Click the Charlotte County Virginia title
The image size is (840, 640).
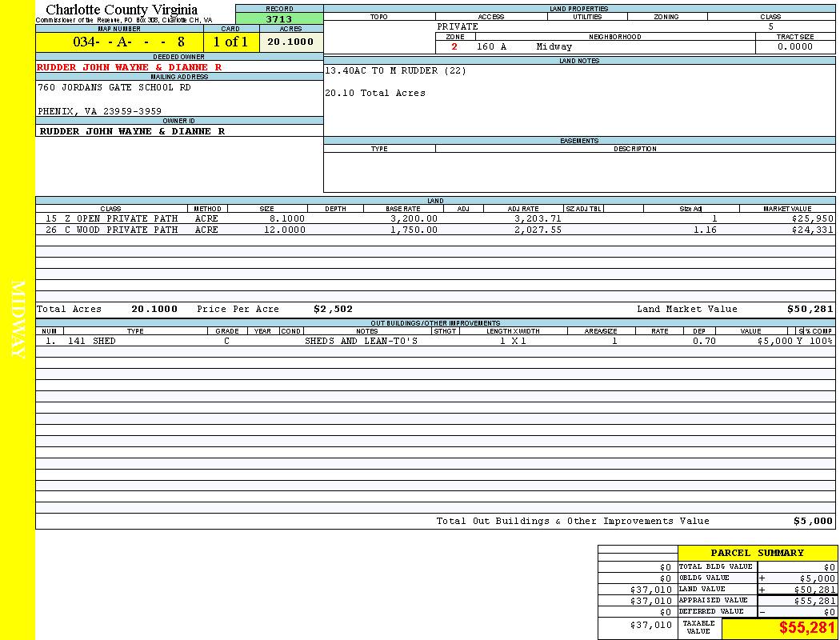[x=122, y=10]
